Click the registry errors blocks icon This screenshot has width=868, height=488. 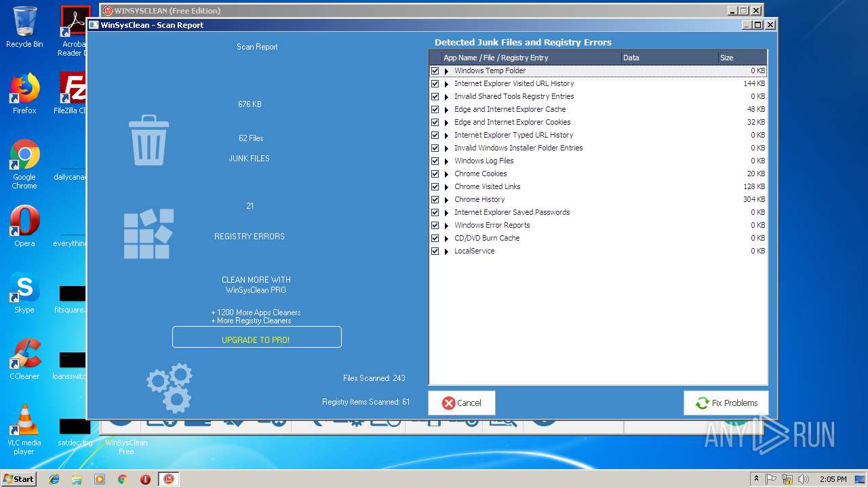pos(149,234)
